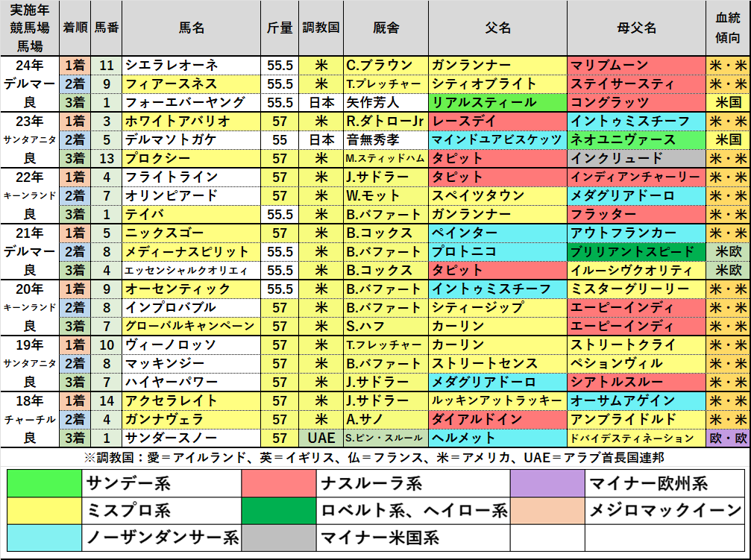Click the ナスルーラ系 red legend swatch

coord(278,483)
